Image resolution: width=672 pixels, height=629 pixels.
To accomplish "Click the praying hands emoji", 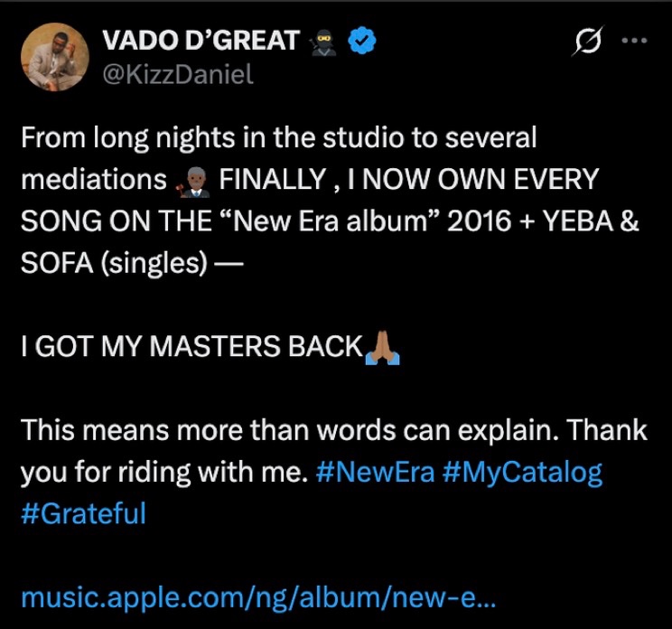I will [x=382, y=348].
